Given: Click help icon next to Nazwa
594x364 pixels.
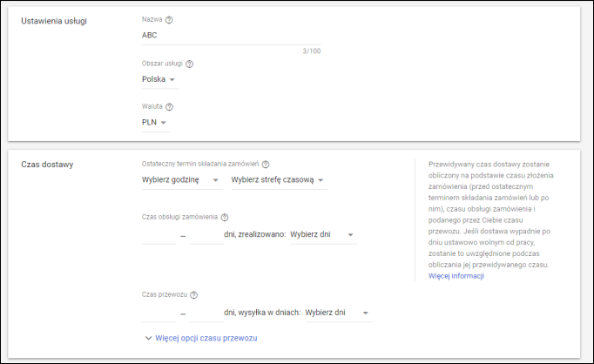Looking at the screenshot, I should (169, 19).
